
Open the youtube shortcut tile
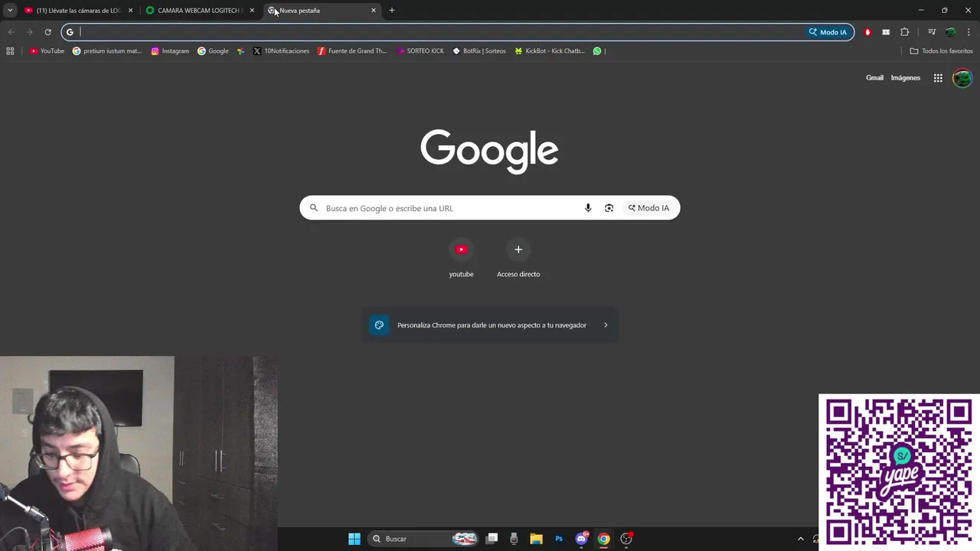(461, 258)
